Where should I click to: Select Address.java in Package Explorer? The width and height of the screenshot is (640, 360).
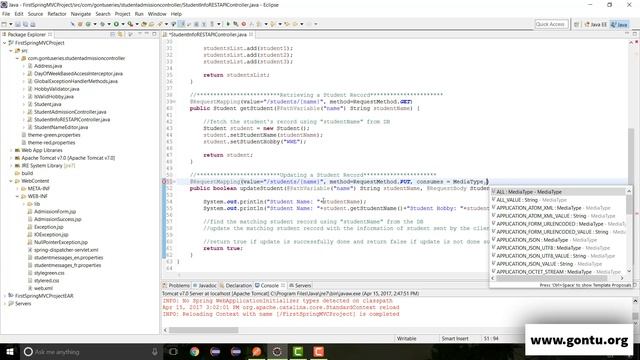point(48,66)
